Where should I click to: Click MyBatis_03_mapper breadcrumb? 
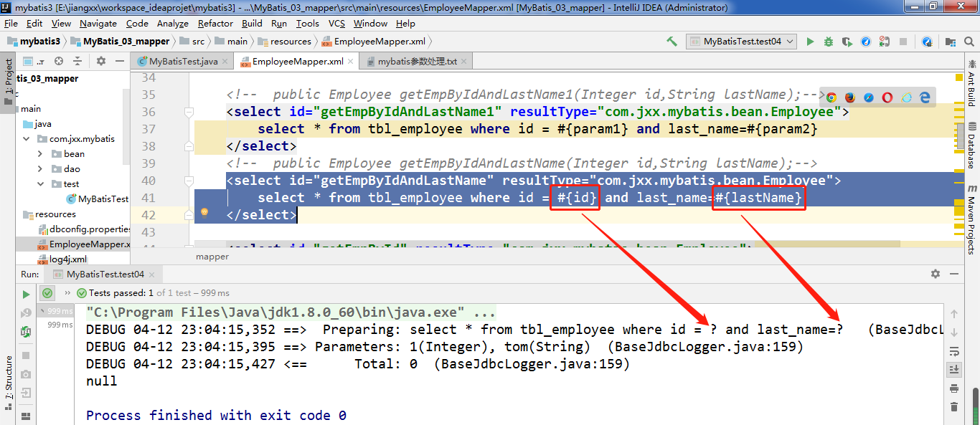coord(119,42)
